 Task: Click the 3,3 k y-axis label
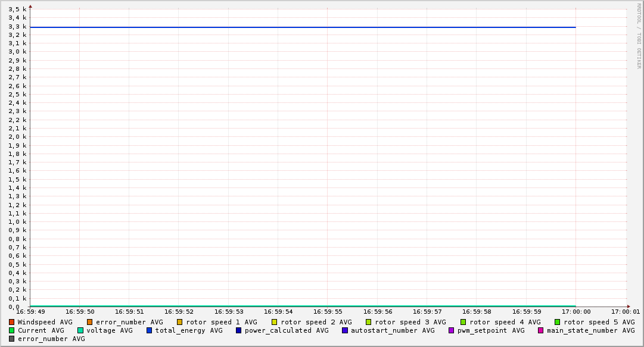(x=17, y=26)
